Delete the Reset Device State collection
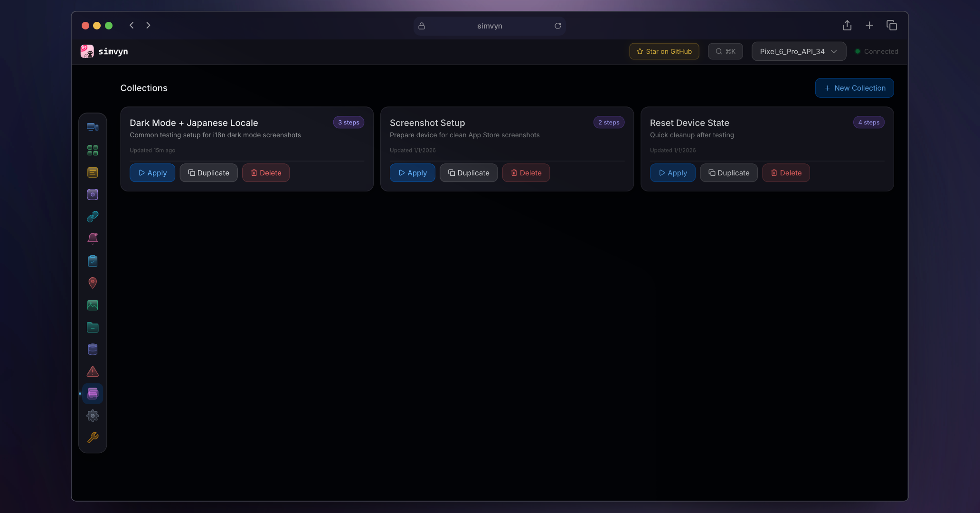The height and width of the screenshot is (513, 980). click(785, 173)
